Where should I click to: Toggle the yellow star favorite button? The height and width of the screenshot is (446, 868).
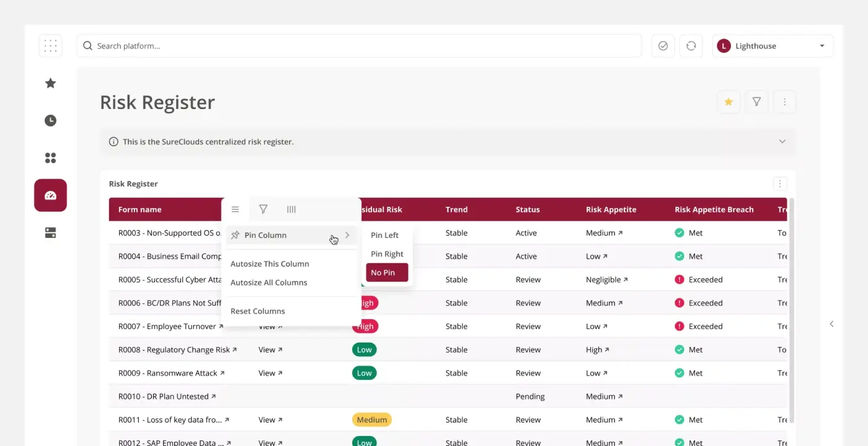click(x=728, y=102)
